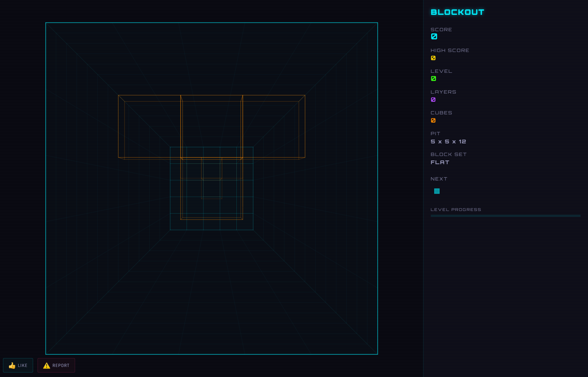Click the 'NEXT' label
This screenshot has width=588, height=377.
439,179
